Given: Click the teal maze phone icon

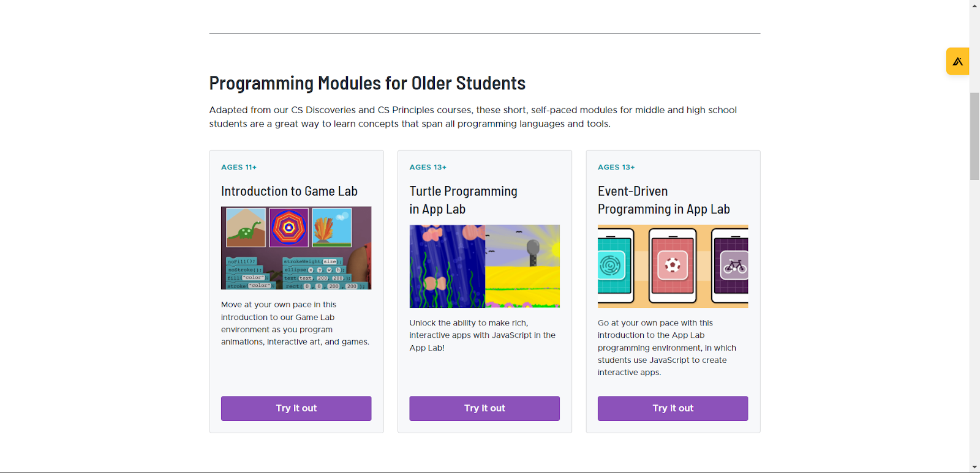Looking at the screenshot, I should pos(611,266).
